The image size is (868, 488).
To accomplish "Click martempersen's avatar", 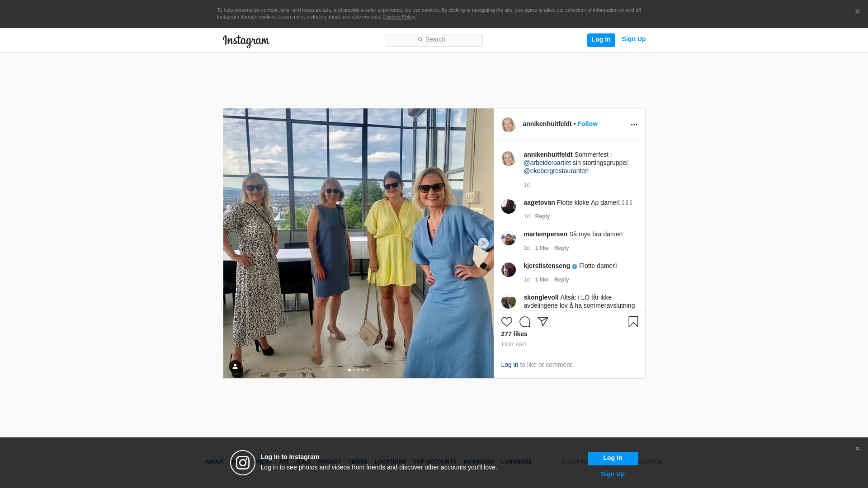I will (509, 238).
